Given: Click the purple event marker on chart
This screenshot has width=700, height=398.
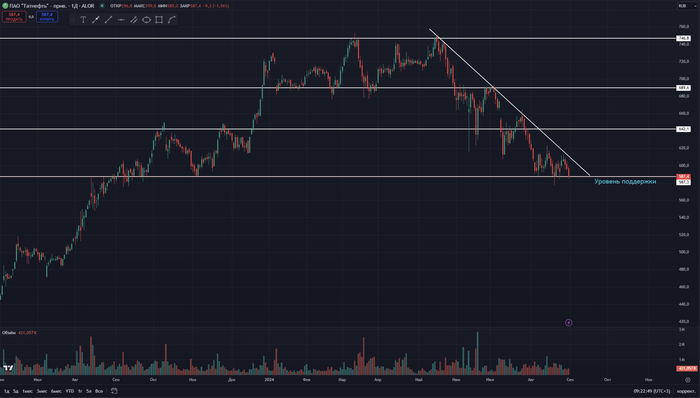Looking at the screenshot, I should pyautogui.click(x=569, y=323).
